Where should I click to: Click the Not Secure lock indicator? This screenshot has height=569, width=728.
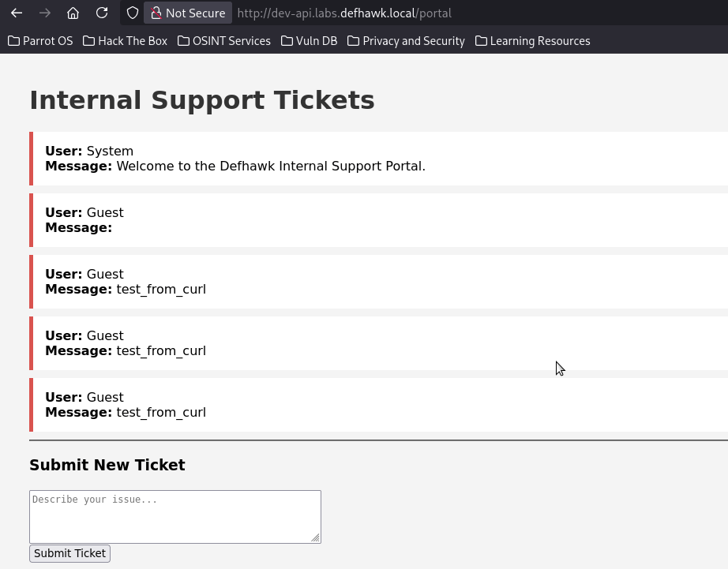(x=188, y=13)
